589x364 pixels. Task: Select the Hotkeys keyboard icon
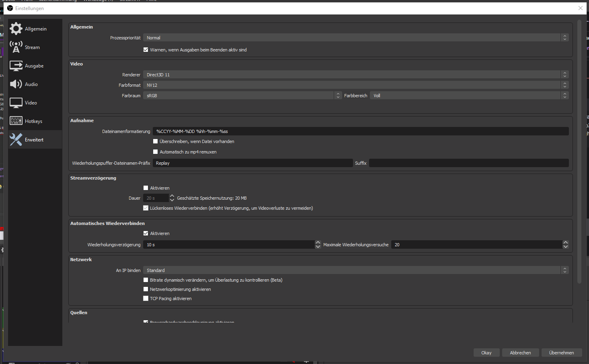pyautogui.click(x=16, y=121)
